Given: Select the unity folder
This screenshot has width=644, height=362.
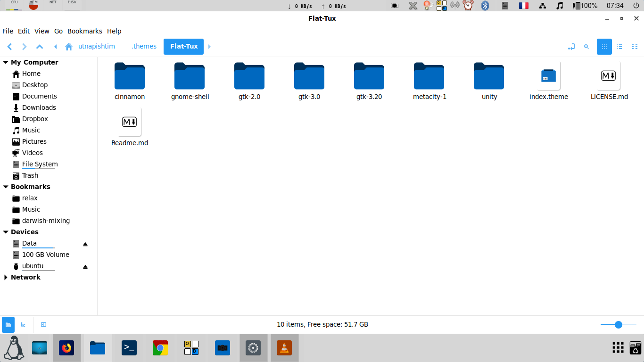Looking at the screenshot, I should [x=489, y=81].
